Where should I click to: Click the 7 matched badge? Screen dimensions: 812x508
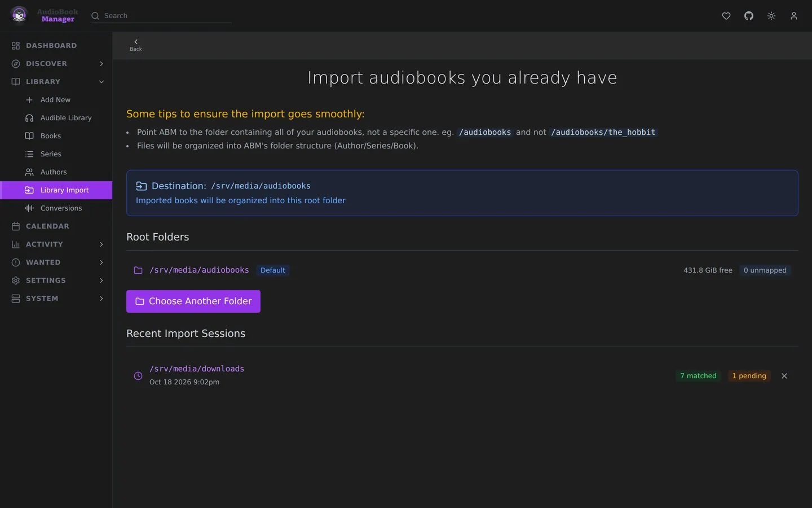(698, 376)
